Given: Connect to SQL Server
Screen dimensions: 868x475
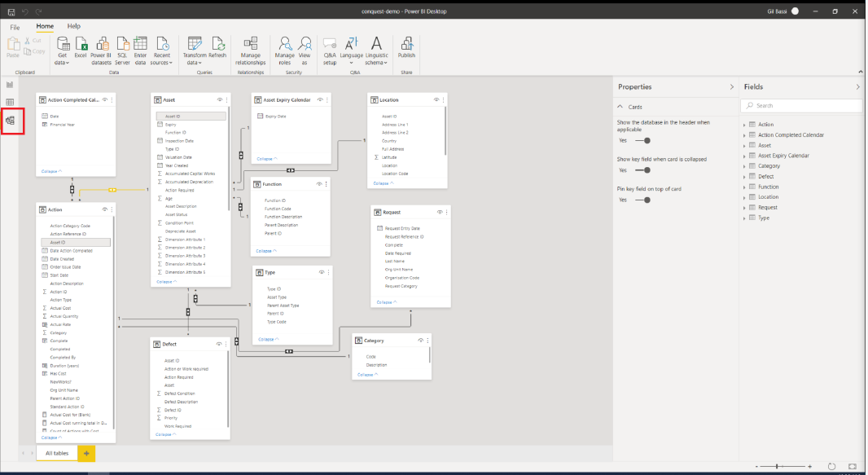Looking at the screenshot, I should [x=122, y=51].
